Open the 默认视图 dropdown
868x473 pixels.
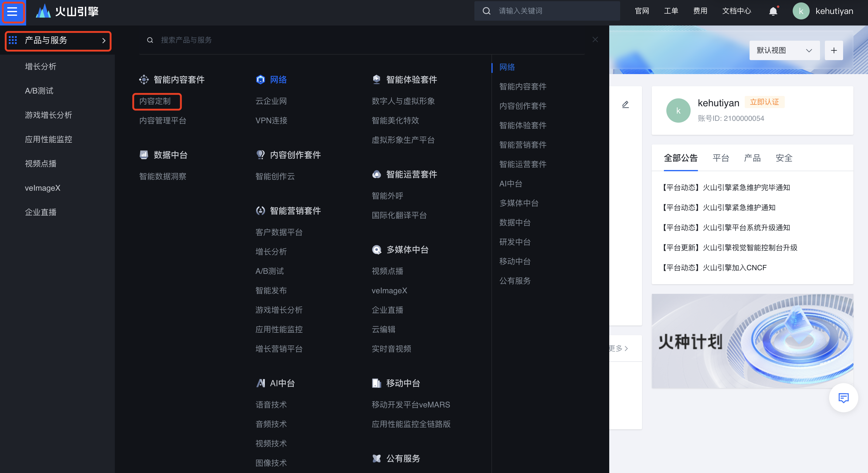point(784,50)
